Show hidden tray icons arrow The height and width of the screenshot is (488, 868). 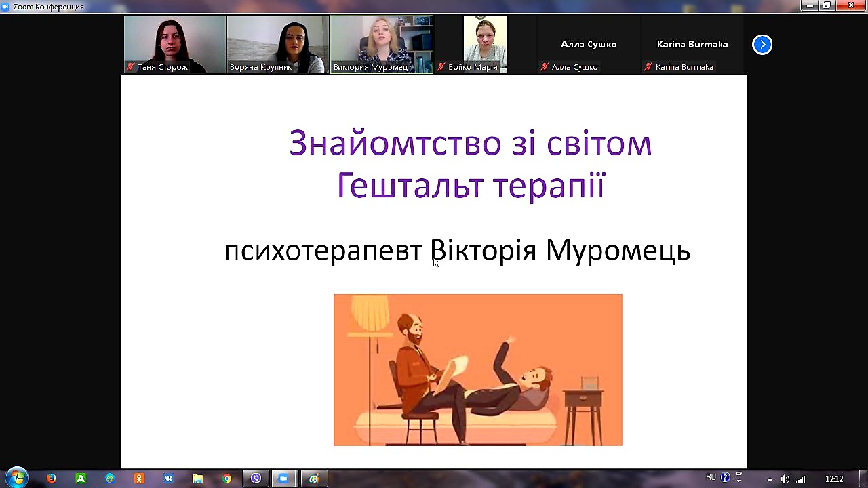[770, 479]
